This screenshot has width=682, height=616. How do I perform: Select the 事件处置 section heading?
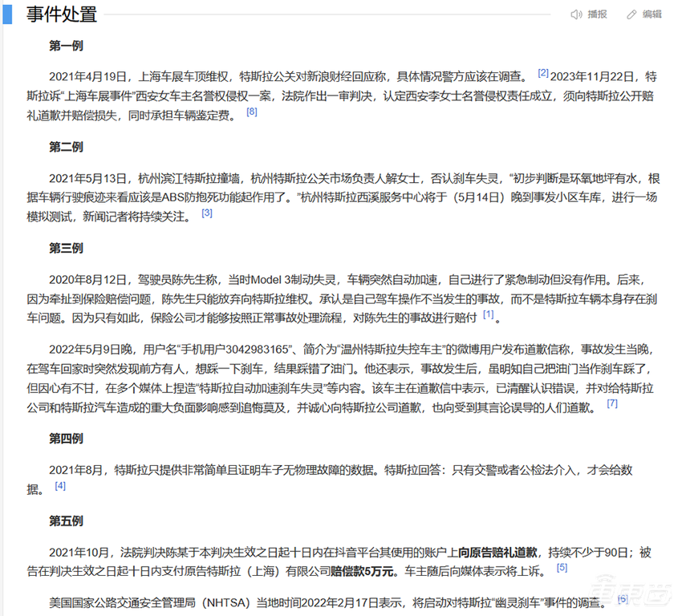point(60,14)
